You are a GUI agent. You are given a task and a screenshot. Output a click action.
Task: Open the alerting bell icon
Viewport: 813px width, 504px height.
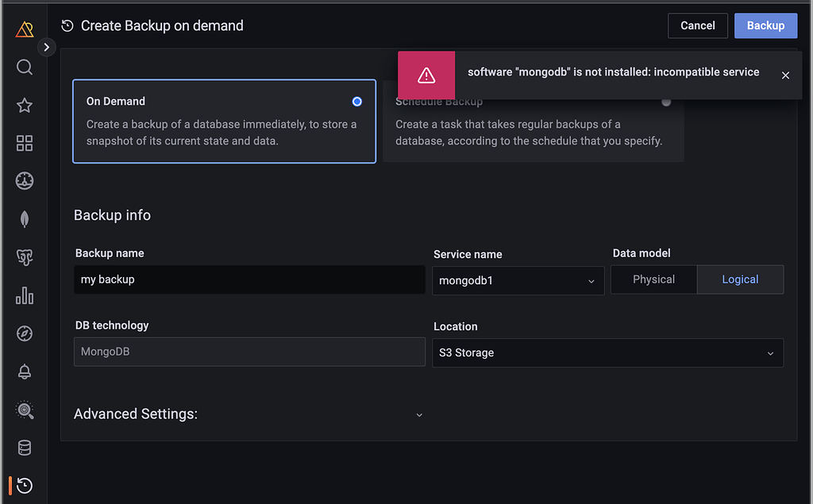click(x=25, y=371)
